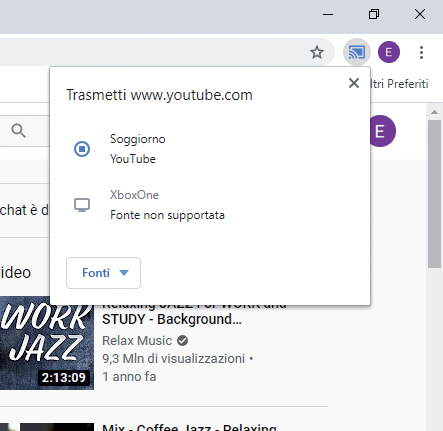Image resolution: width=443 pixels, height=431 pixels.
Task: Click the 'Fonte non supportata' text
Action: click(x=167, y=215)
